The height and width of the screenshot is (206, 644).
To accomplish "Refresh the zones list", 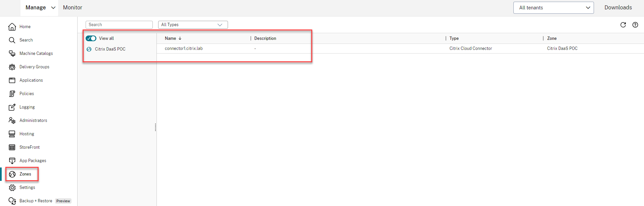I will pos(623,25).
